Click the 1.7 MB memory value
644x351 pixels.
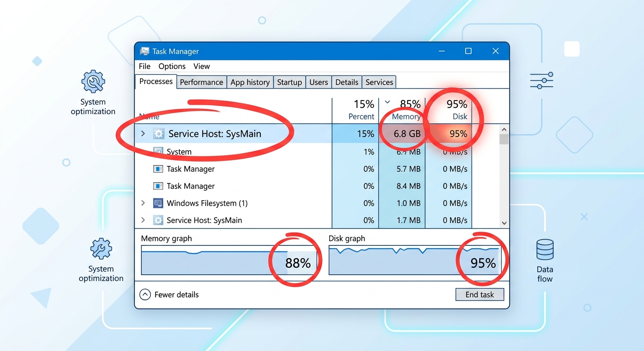pyautogui.click(x=408, y=220)
